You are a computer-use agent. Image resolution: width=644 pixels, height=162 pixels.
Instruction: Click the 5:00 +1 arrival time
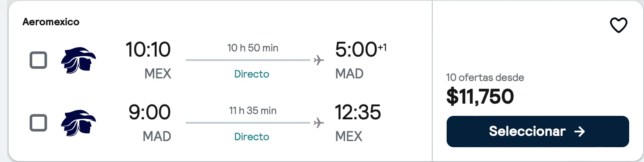tap(361, 50)
